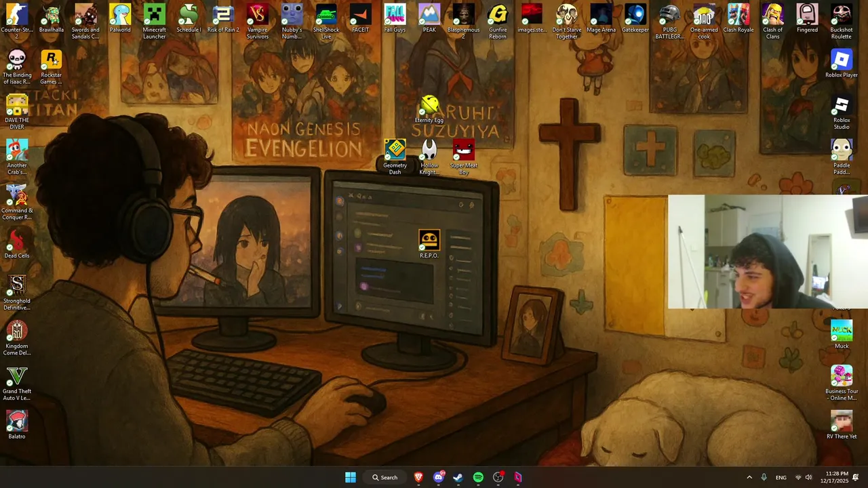
Task: Click the pink app taskbar icon
Action: [518, 477]
